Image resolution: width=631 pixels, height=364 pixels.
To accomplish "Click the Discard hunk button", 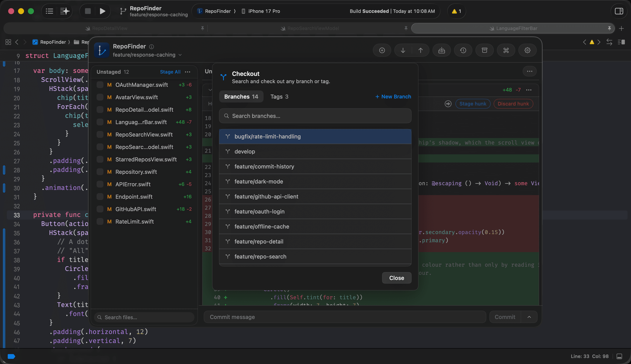I will [x=513, y=104].
